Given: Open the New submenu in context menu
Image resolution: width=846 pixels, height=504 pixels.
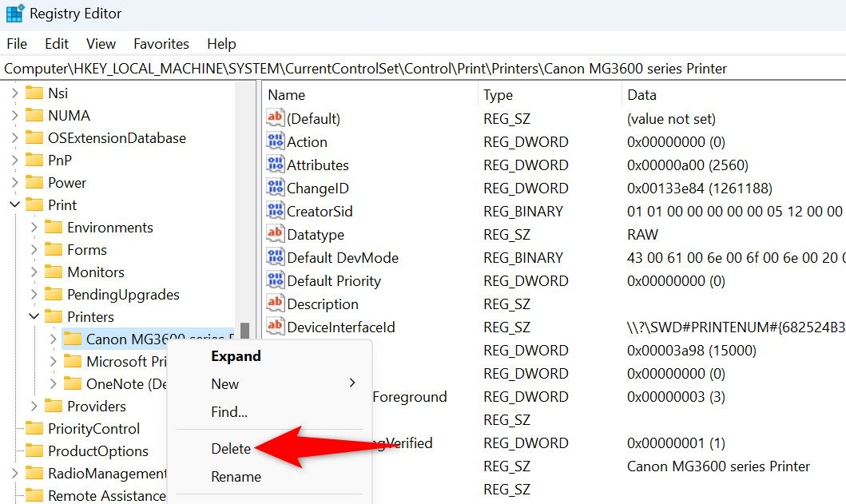Looking at the screenshot, I should (270, 383).
